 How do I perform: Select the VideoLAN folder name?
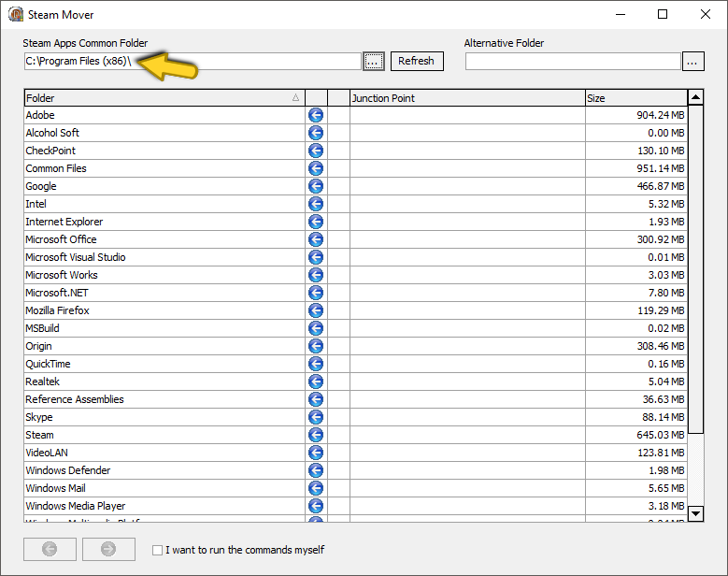(47, 453)
